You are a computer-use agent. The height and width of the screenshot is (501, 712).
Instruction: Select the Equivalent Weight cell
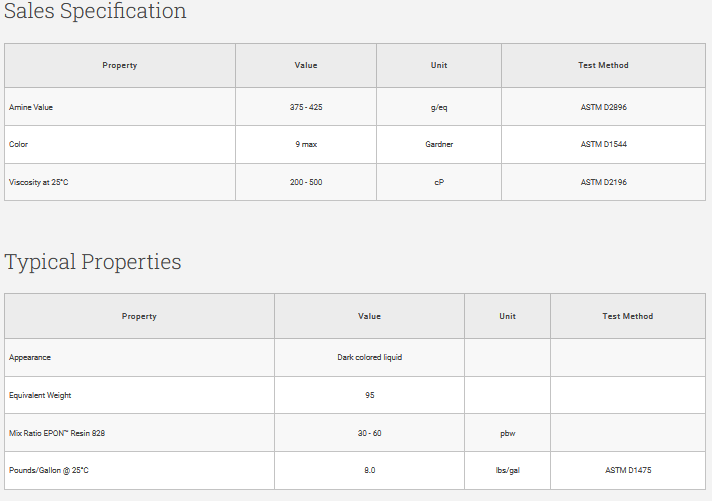[x=40, y=395]
